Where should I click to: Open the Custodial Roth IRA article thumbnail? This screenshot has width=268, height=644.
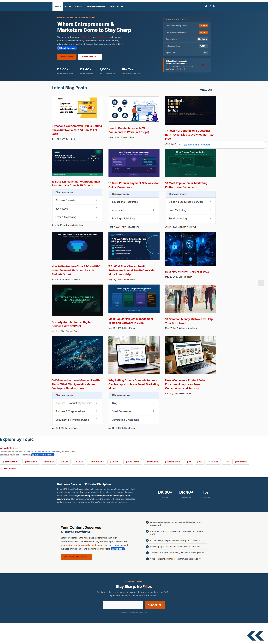[191, 110]
